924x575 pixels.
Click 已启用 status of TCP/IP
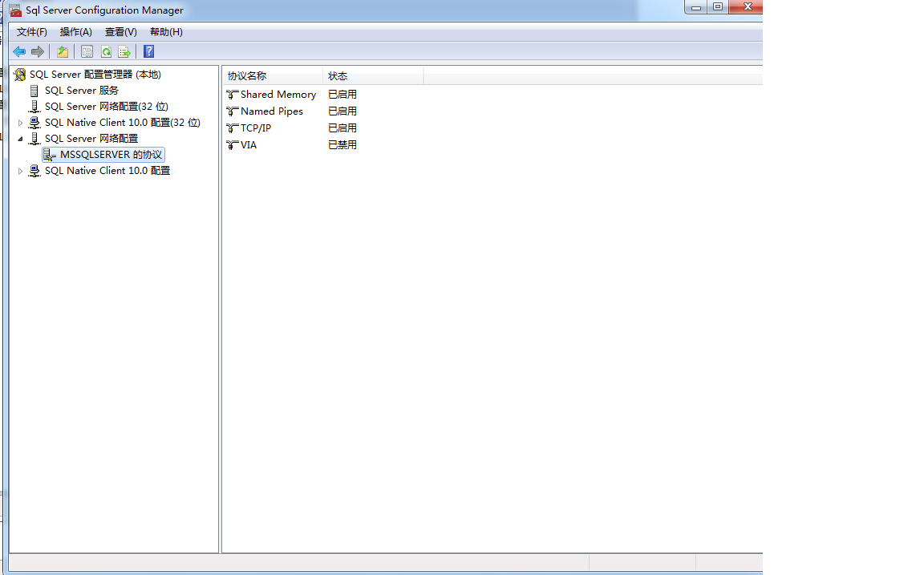[342, 128]
